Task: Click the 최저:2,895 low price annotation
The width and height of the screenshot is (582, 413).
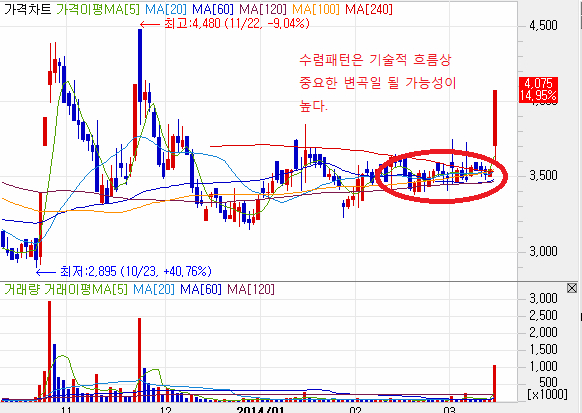Action: [136, 272]
